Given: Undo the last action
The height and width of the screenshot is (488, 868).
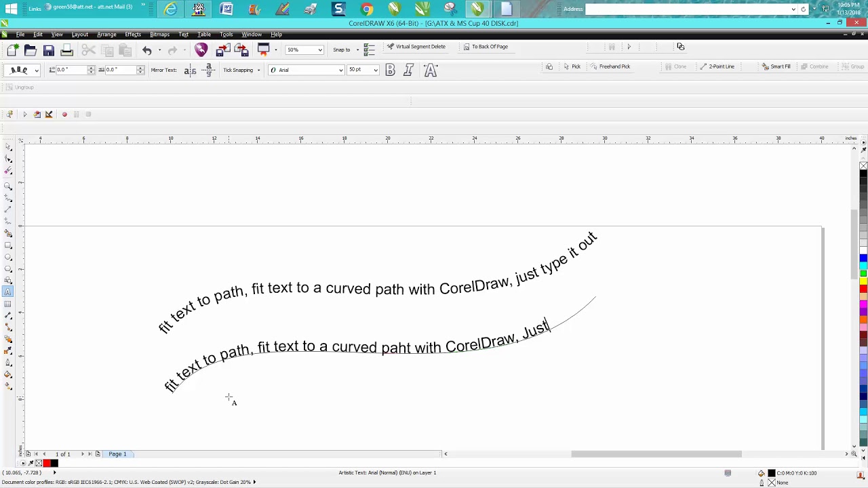Looking at the screenshot, I should (146, 50).
